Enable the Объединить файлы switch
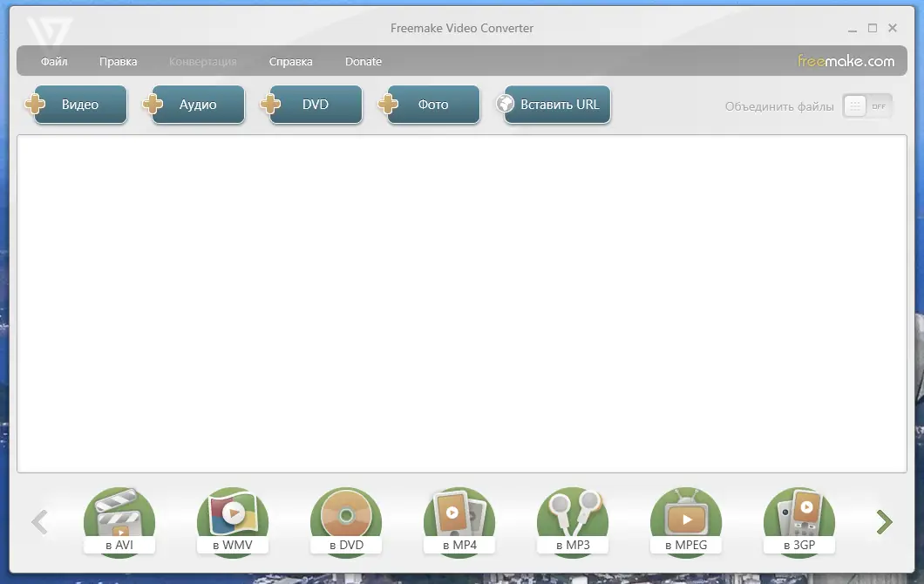Screen dimensions: 924x584 [867, 105]
